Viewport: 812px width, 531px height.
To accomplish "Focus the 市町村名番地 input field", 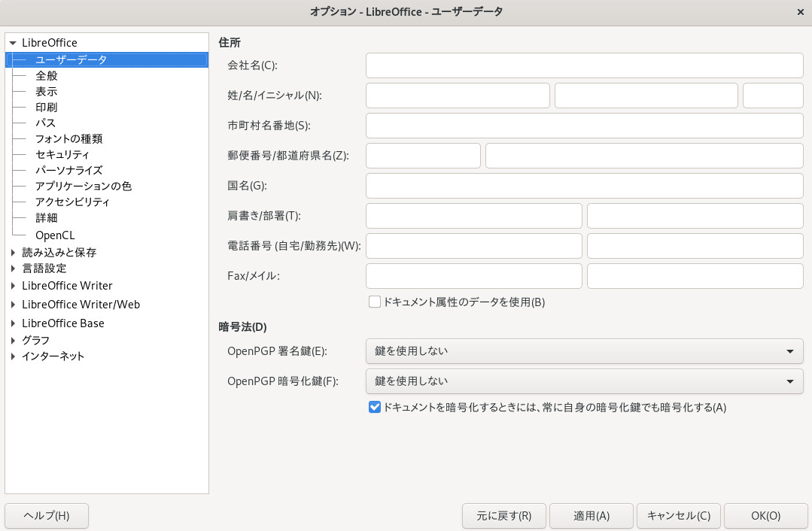I will [584, 126].
